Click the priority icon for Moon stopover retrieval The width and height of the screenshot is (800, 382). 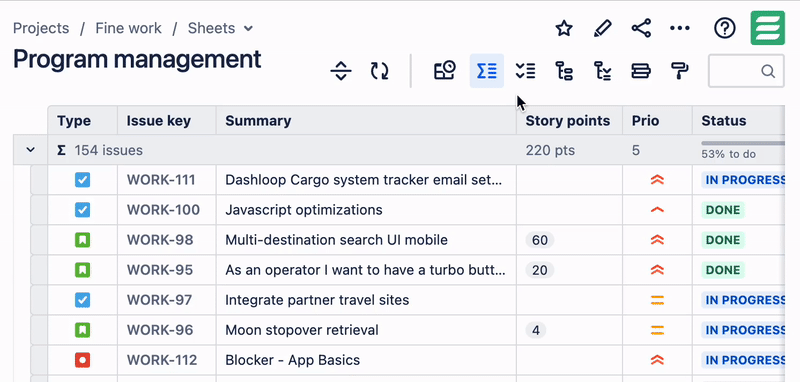coord(657,330)
